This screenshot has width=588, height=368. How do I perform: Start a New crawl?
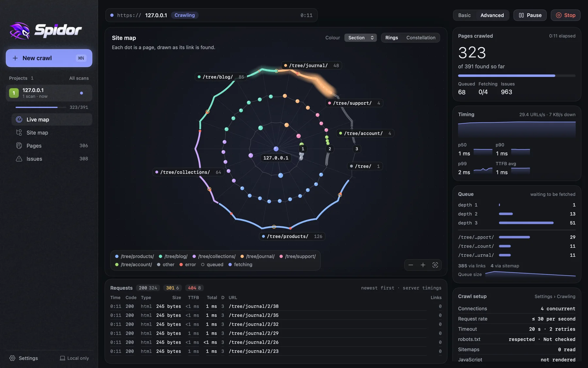49,58
